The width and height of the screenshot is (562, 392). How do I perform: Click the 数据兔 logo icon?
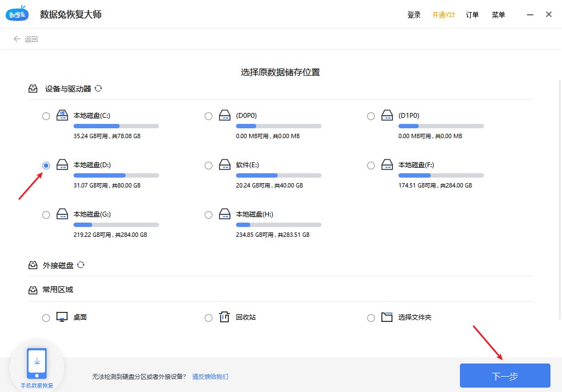click(x=17, y=14)
